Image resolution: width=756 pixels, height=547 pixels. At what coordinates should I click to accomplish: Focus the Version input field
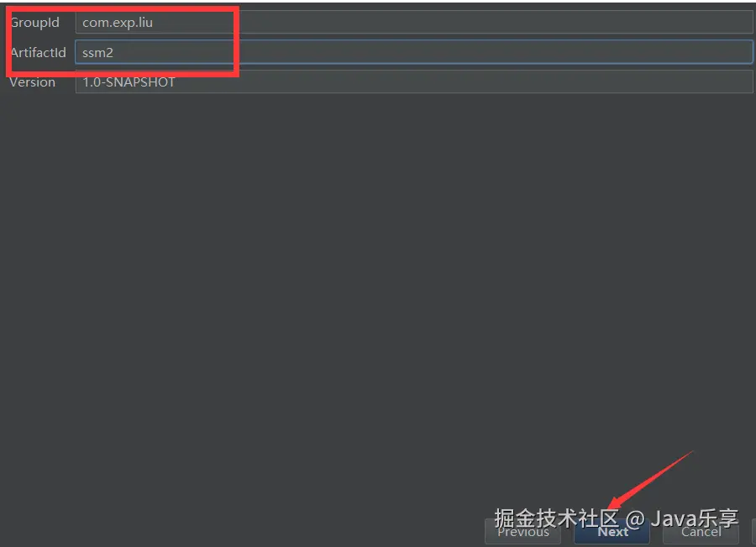(x=414, y=82)
